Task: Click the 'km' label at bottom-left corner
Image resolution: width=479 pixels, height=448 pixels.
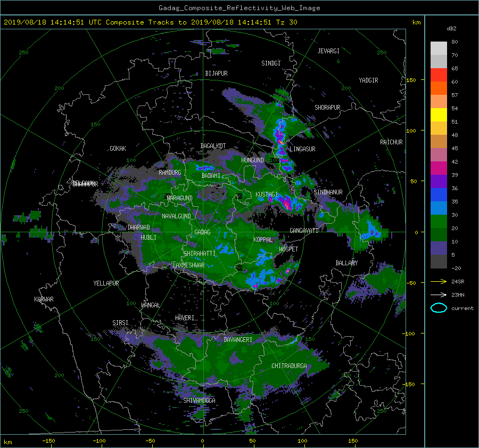Action: coord(7,442)
